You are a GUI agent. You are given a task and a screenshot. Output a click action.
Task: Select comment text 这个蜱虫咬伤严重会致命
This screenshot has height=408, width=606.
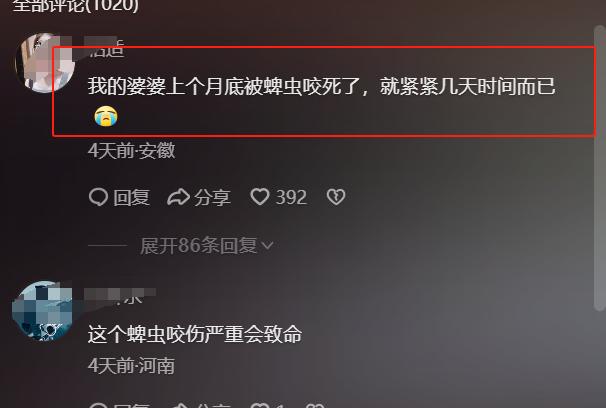[195, 334]
